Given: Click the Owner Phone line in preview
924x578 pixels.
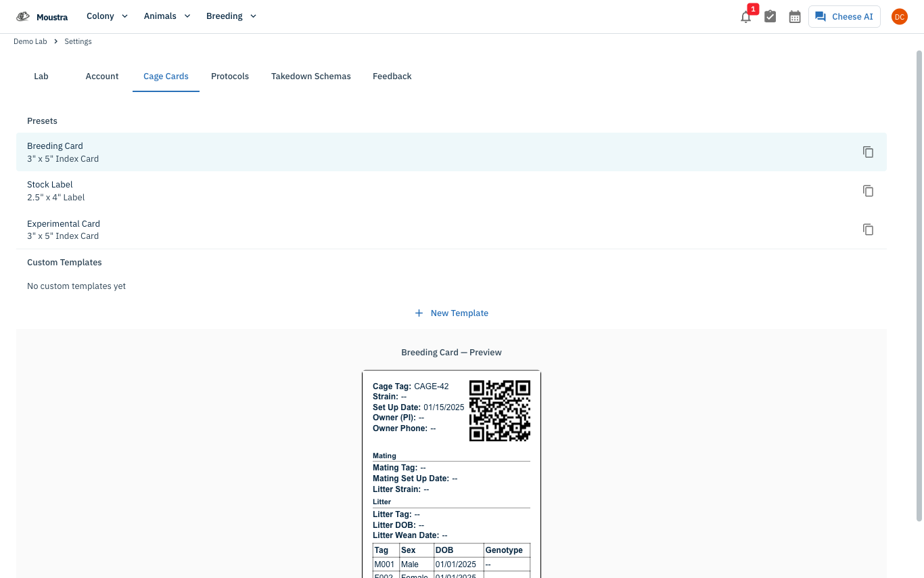Looking at the screenshot, I should click(405, 428).
